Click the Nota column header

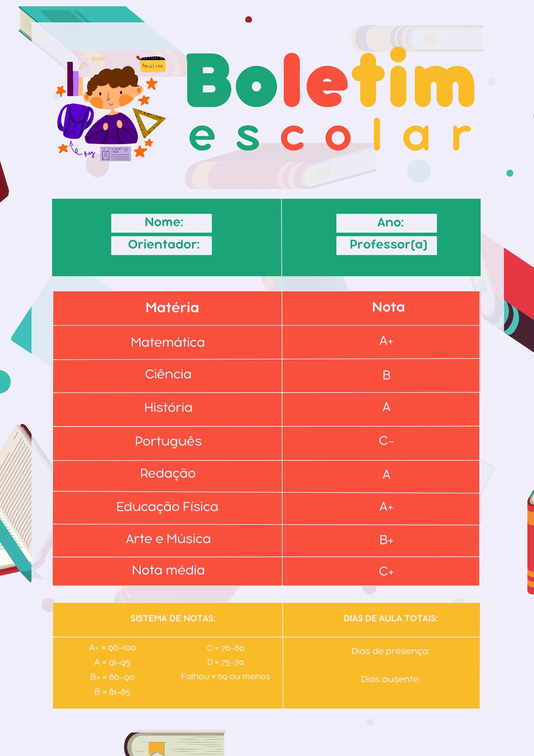click(388, 307)
